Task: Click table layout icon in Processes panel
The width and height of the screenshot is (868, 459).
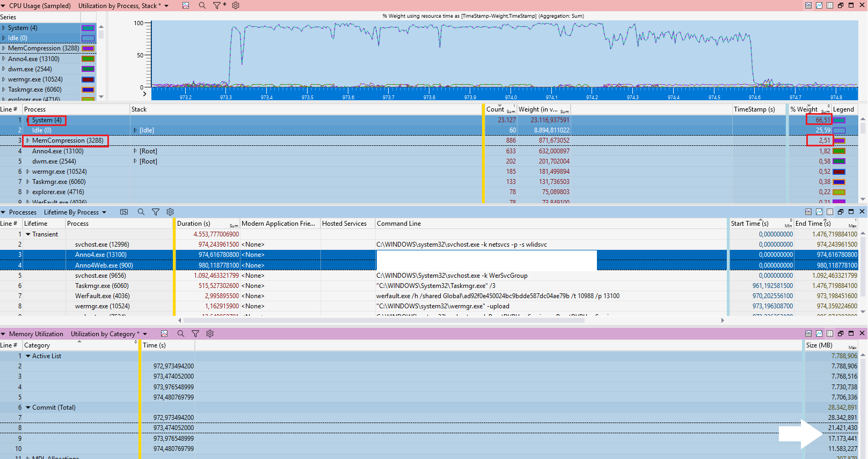Action: pyautogui.click(x=124, y=212)
